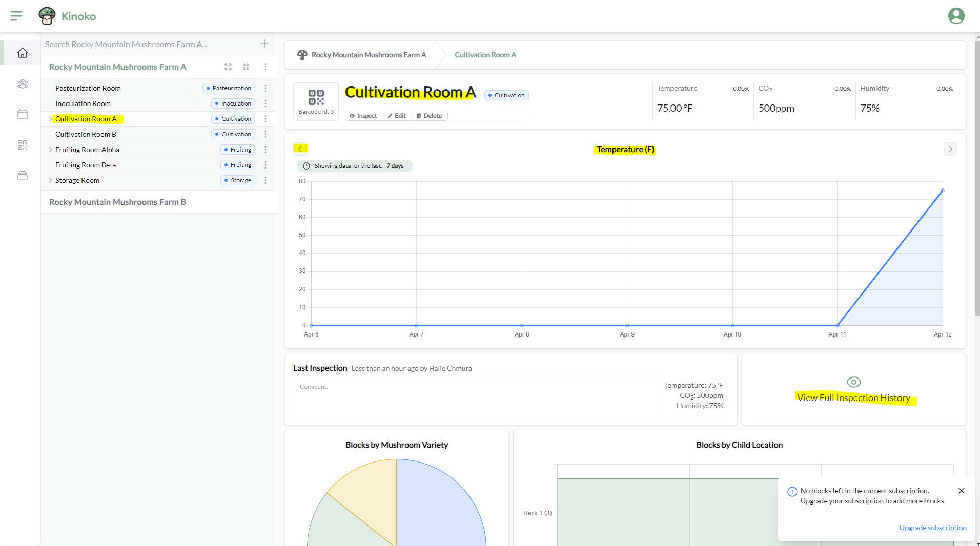This screenshot has height=546, width=980.
Task: Click the light blue pie chart slice
Action: pos(441,507)
